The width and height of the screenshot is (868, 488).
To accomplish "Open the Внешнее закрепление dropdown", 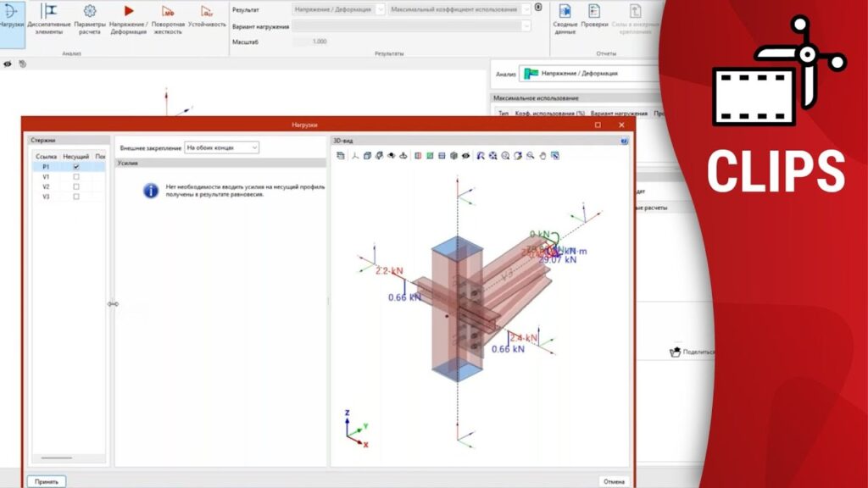I will tap(221, 147).
